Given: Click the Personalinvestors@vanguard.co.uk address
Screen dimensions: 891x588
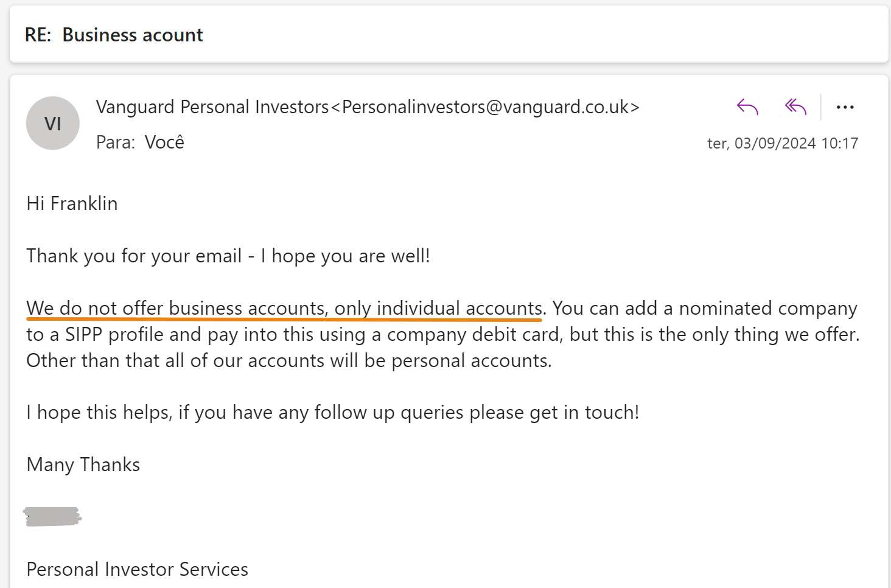Looking at the screenshot, I should pos(486,107).
